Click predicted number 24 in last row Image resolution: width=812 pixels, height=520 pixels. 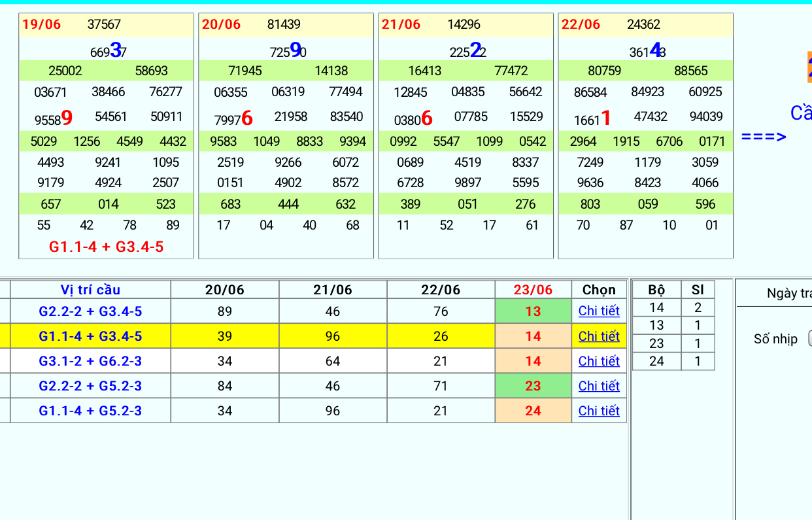tap(533, 411)
